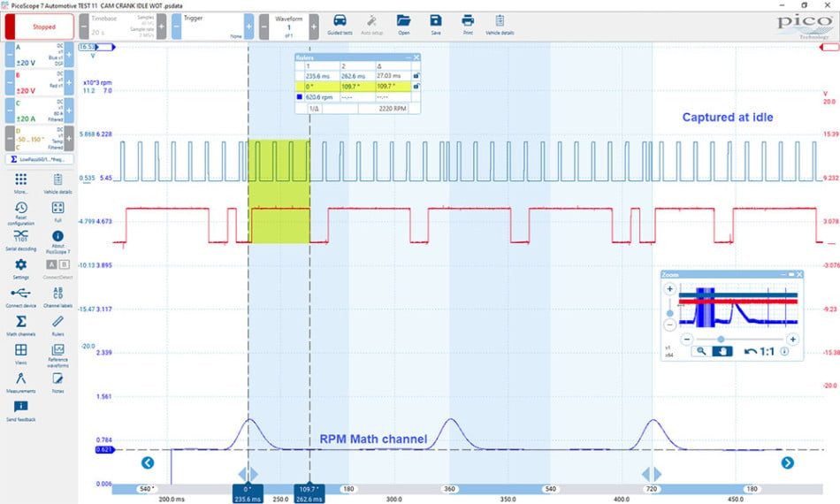Open Vehicle details in the left sidebar

(57, 183)
